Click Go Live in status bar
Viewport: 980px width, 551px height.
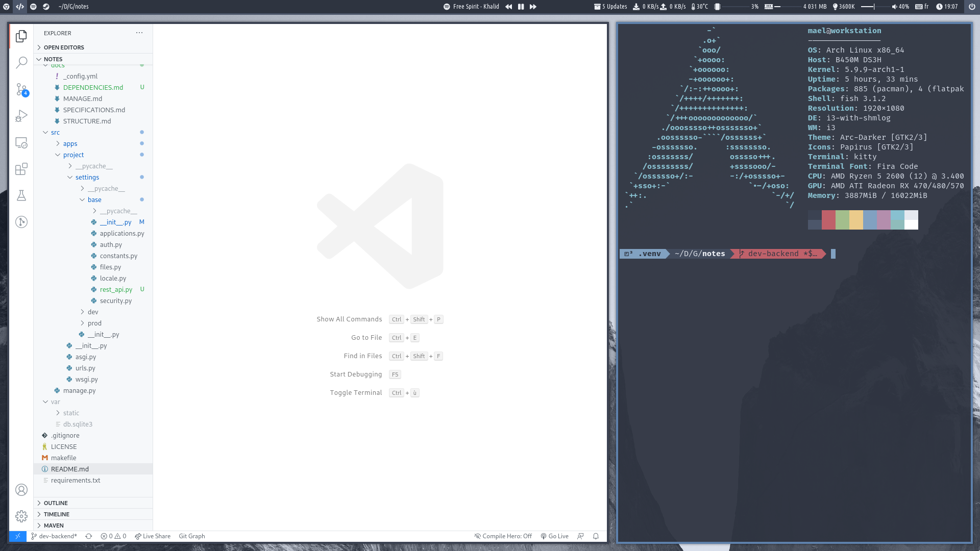tap(555, 536)
